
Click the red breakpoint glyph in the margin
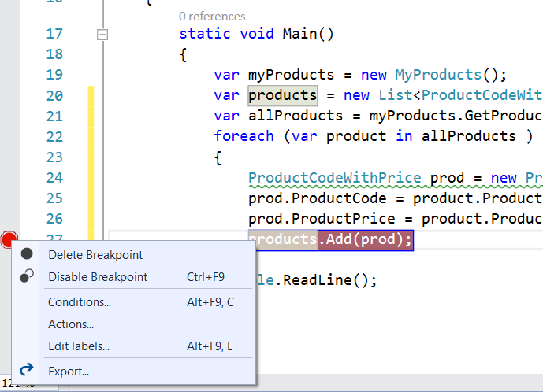pyautogui.click(x=9, y=239)
